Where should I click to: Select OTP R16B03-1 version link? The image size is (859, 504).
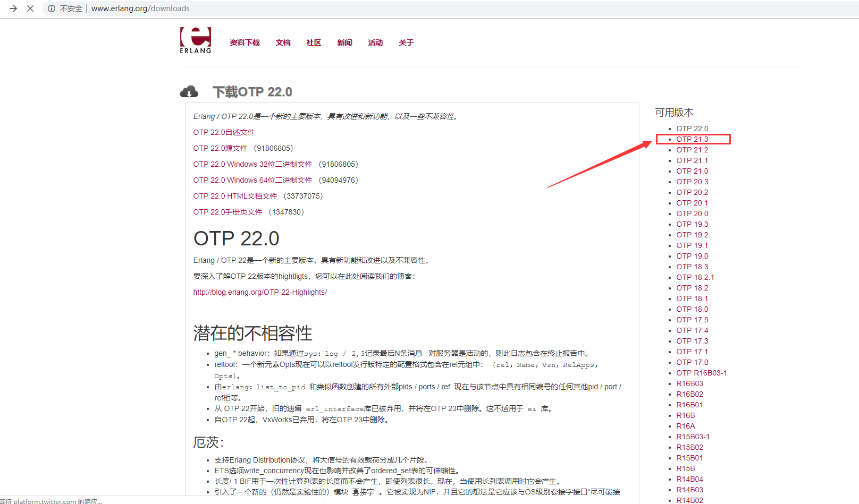click(702, 373)
